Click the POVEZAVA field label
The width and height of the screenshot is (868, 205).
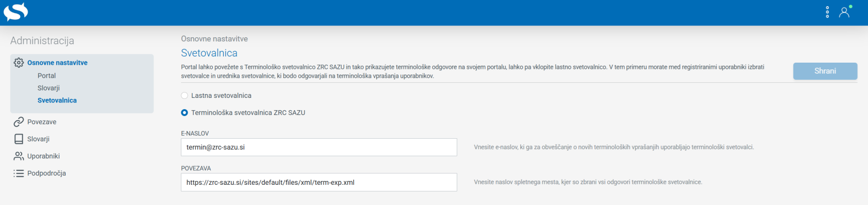pyautogui.click(x=196, y=168)
